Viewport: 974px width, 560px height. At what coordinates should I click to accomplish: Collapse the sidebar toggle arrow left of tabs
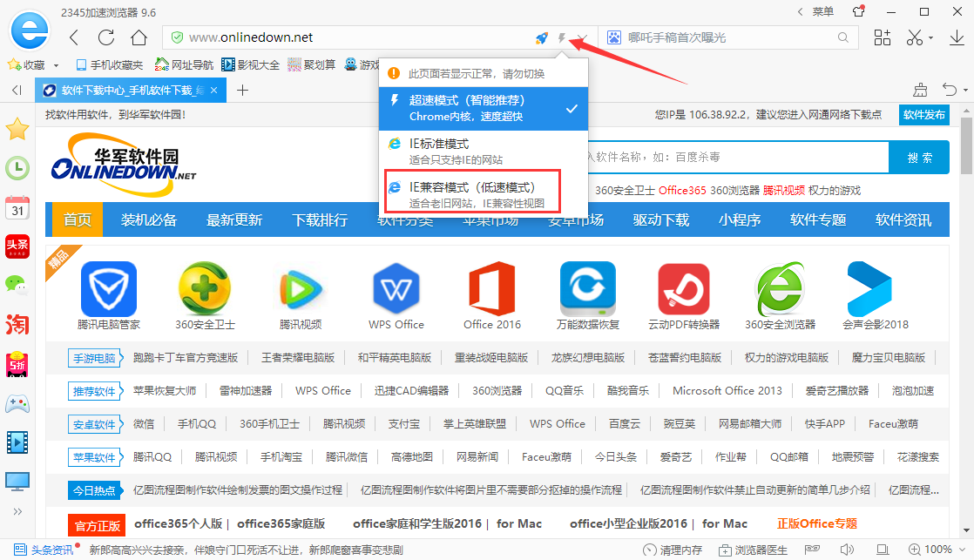coord(17,91)
